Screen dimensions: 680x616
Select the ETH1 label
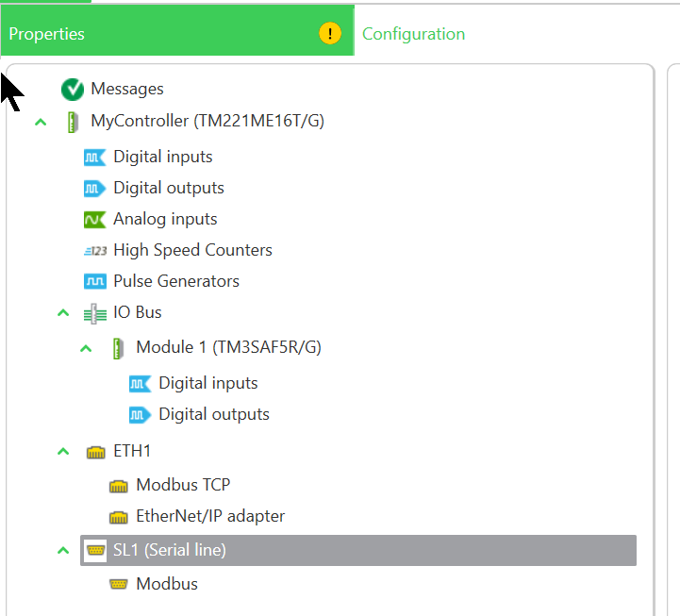132,452
